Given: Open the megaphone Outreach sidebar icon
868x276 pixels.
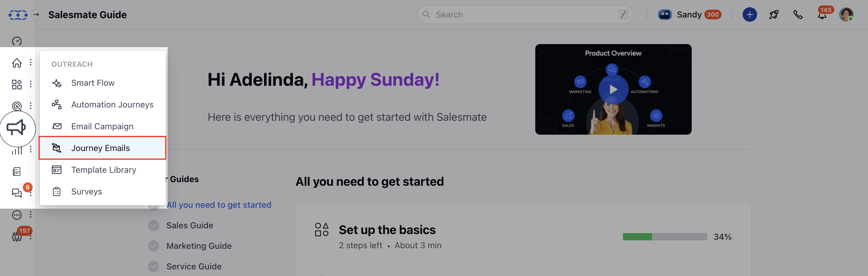Looking at the screenshot, I should (17, 128).
